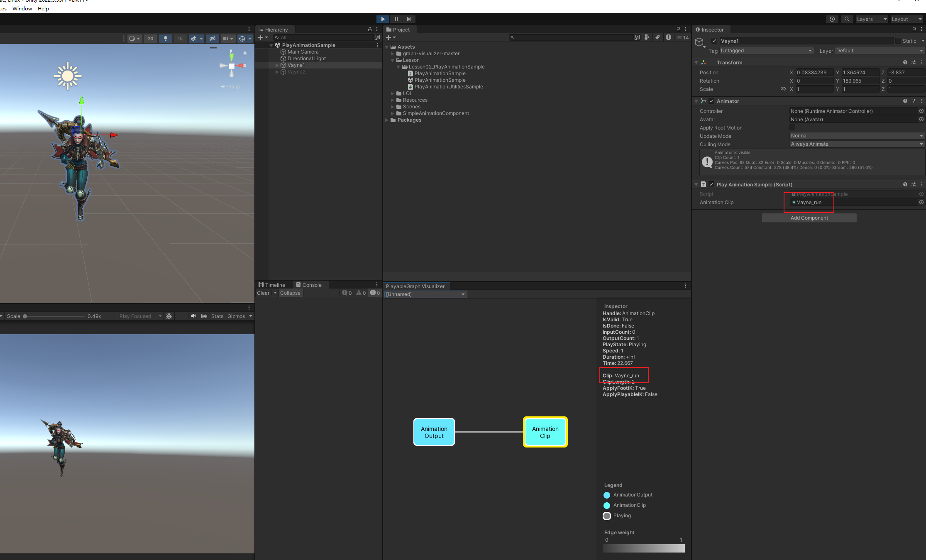Open the Undo History icon
This screenshot has width=926, height=560.
[832, 19]
